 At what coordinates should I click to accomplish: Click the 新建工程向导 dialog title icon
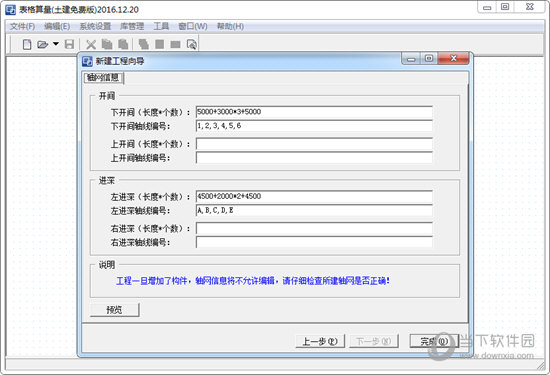(x=87, y=61)
